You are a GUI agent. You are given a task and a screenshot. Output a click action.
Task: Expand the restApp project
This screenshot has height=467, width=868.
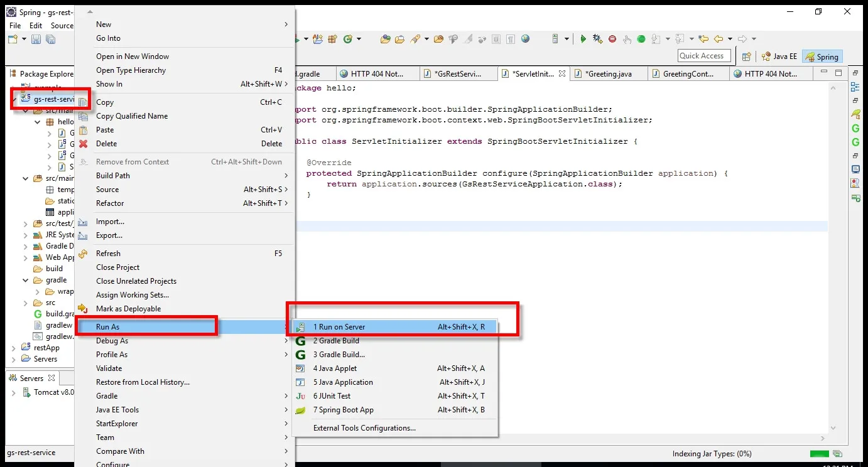(x=14, y=348)
